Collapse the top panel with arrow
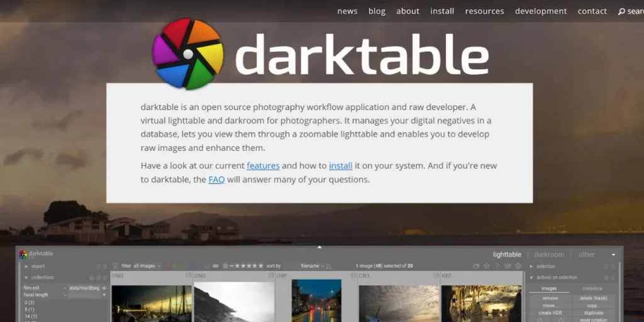This screenshot has height=322, width=644. click(x=319, y=247)
